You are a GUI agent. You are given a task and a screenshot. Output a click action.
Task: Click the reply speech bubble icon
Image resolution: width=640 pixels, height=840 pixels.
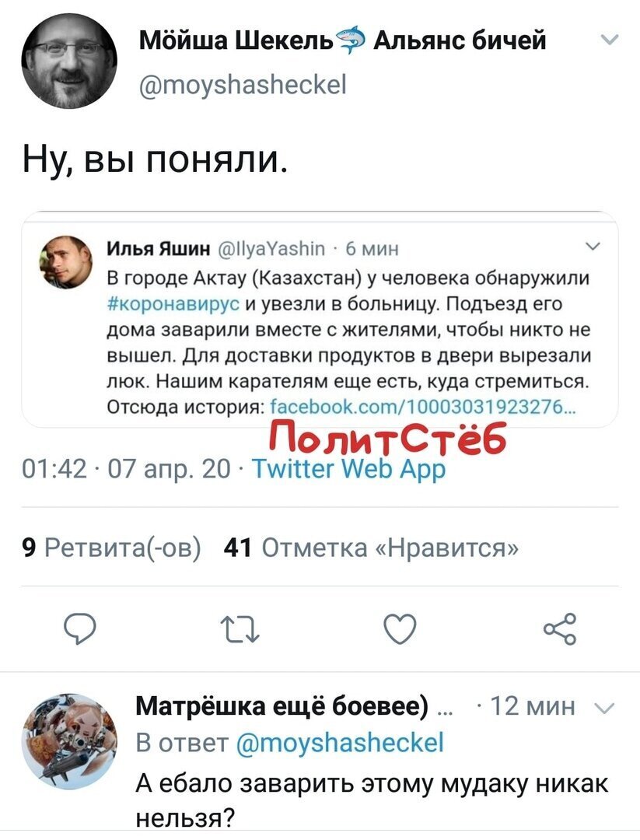pyautogui.click(x=80, y=628)
